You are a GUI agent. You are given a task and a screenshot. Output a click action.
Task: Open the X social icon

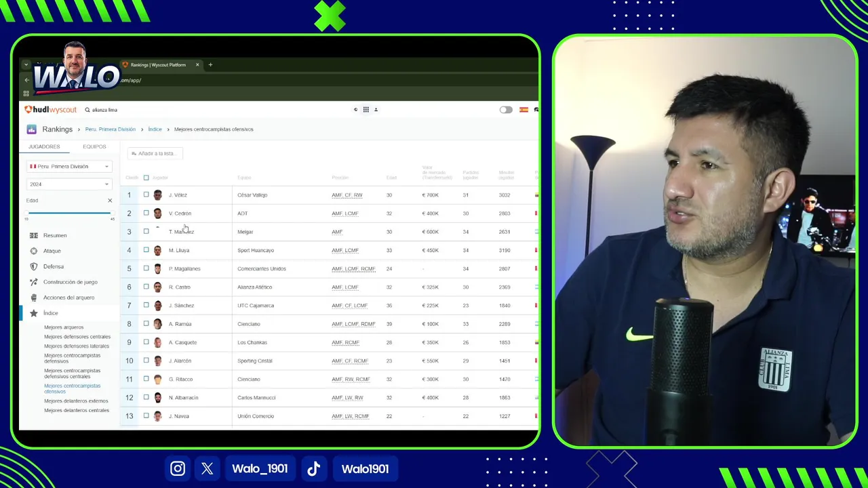click(x=207, y=468)
